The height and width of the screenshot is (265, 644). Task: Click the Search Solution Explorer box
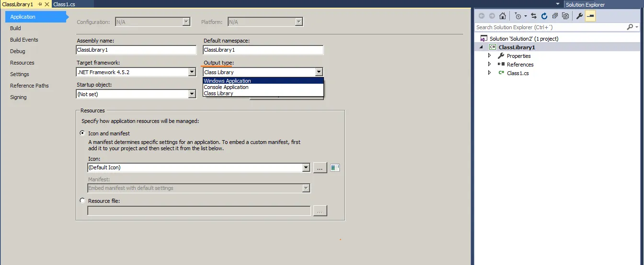pos(550,27)
